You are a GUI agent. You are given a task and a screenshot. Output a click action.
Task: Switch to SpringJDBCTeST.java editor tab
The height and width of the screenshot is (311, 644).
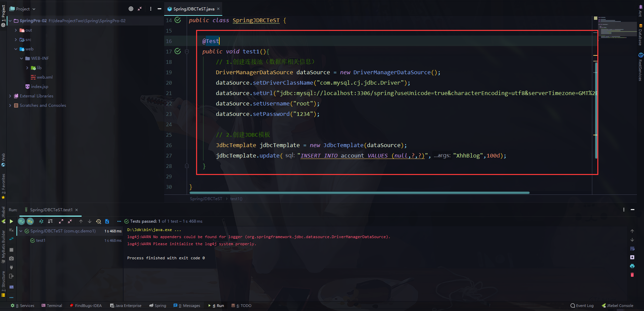tap(194, 9)
